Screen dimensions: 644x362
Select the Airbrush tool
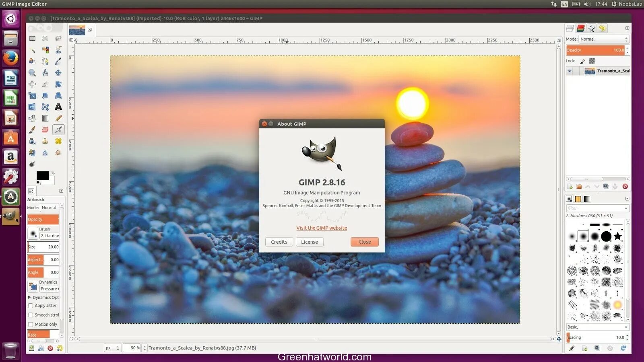coord(58,130)
